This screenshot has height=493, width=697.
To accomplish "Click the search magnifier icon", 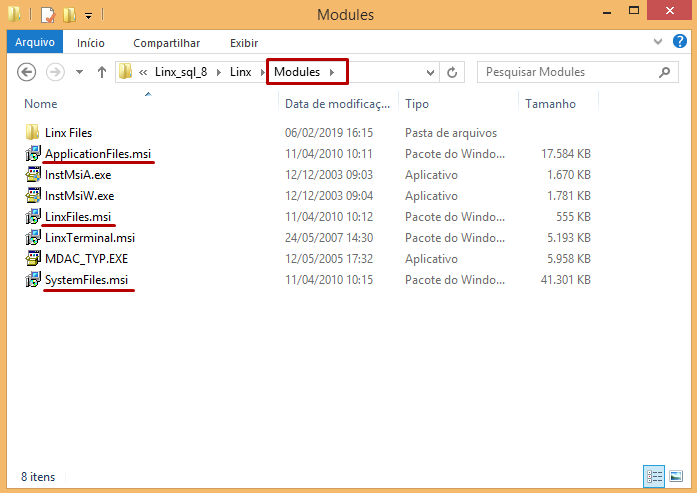I will (665, 72).
